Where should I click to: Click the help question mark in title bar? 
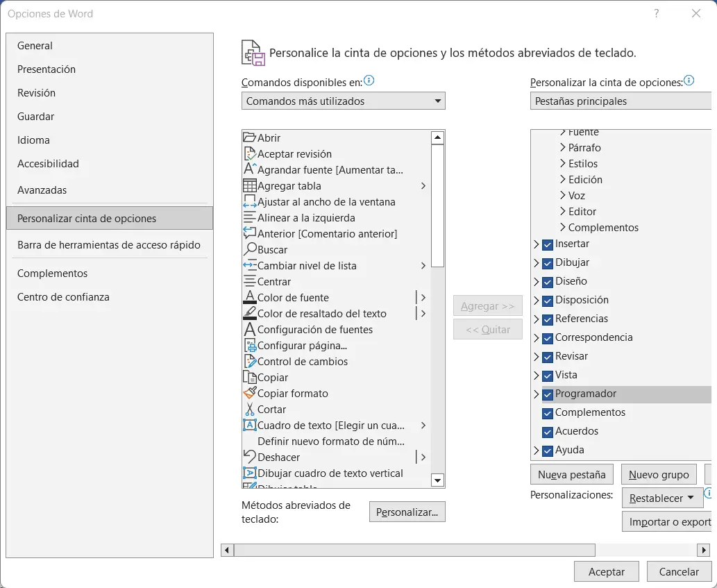coord(657,13)
